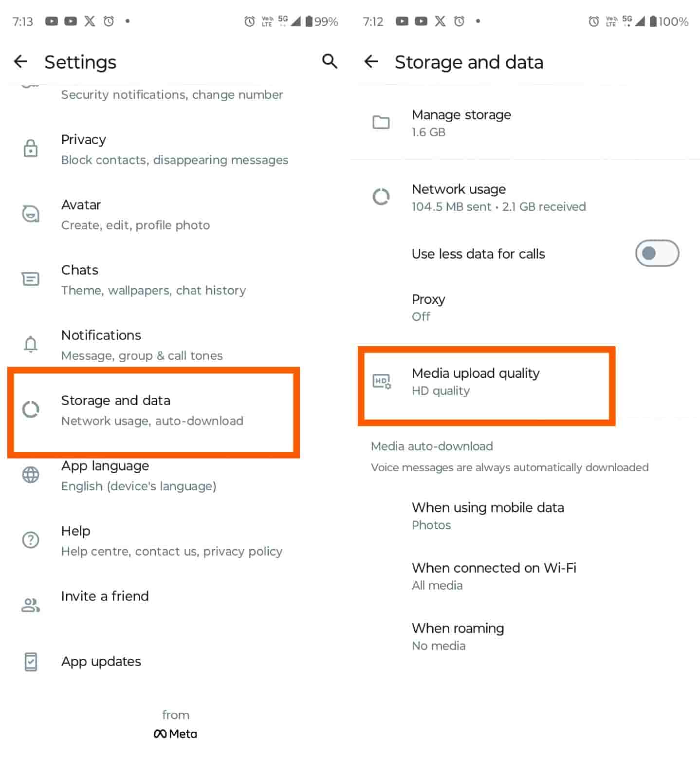Open When using mobile data options
Image resolution: width=700 pixels, height=779 pixels.
[488, 516]
